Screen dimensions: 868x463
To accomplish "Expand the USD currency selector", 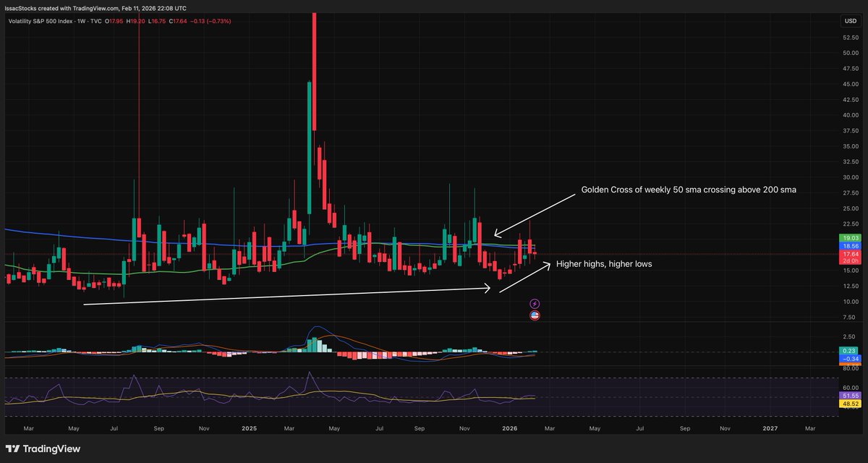I will 851,21.
